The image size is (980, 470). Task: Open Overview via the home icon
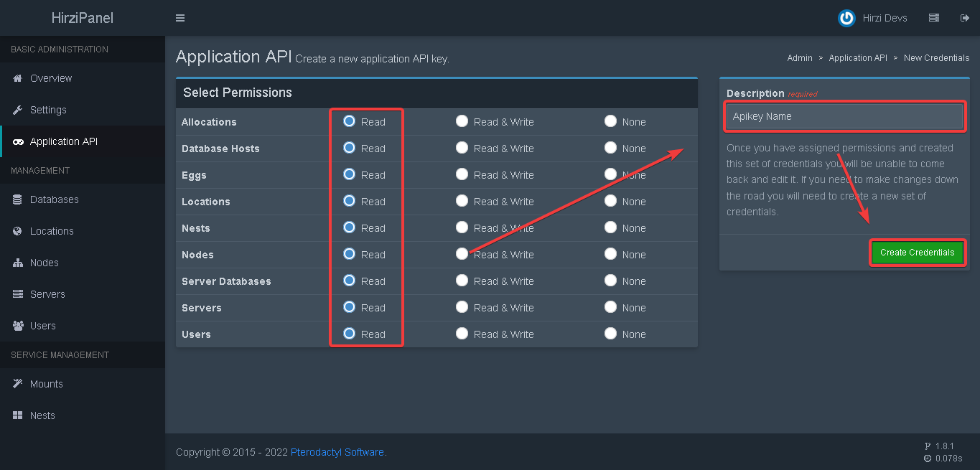coord(17,78)
